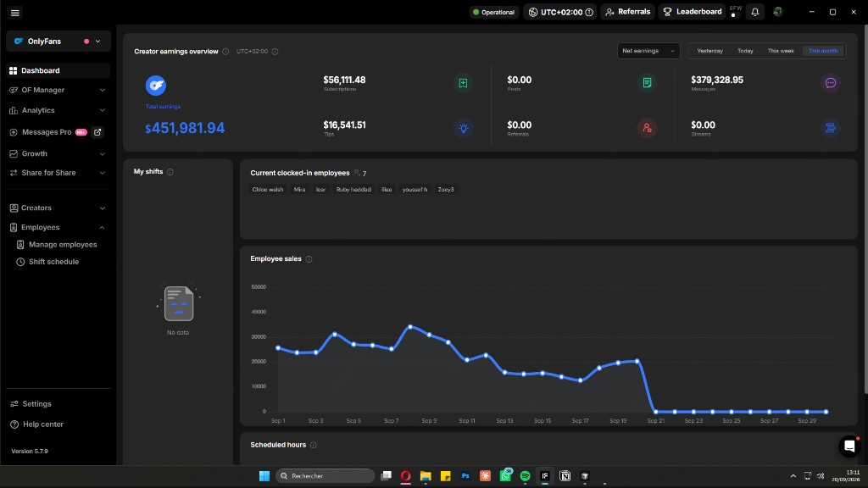Click the Sep 20 data point on chart
The height and width of the screenshot is (488, 868).
(x=637, y=361)
